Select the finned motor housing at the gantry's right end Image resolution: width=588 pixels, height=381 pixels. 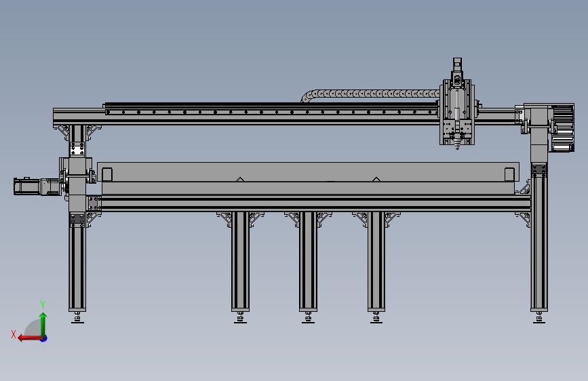(x=562, y=128)
